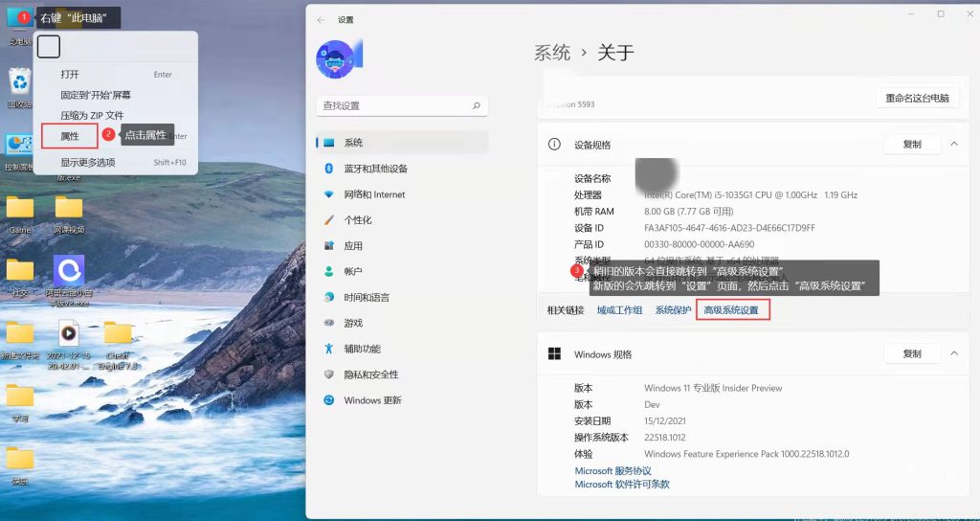Click the Windows Update icon in sidebar
This screenshot has height=521, width=980.
click(329, 400)
